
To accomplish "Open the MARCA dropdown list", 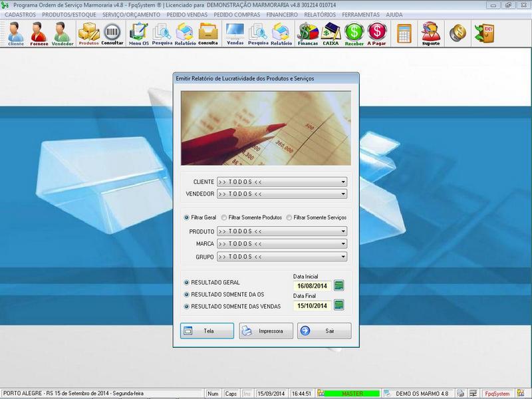I will click(x=343, y=244).
